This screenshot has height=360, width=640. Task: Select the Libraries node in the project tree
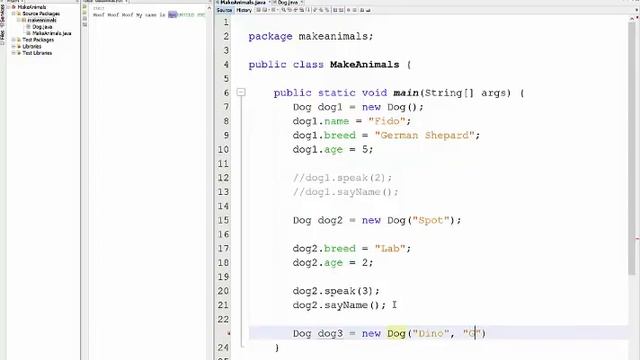click(32, 46)
